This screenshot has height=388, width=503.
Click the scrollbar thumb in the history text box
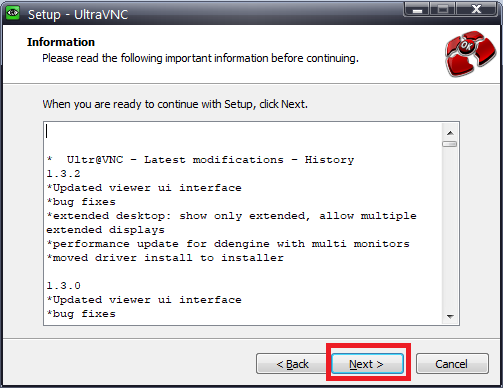coord(450,144)
